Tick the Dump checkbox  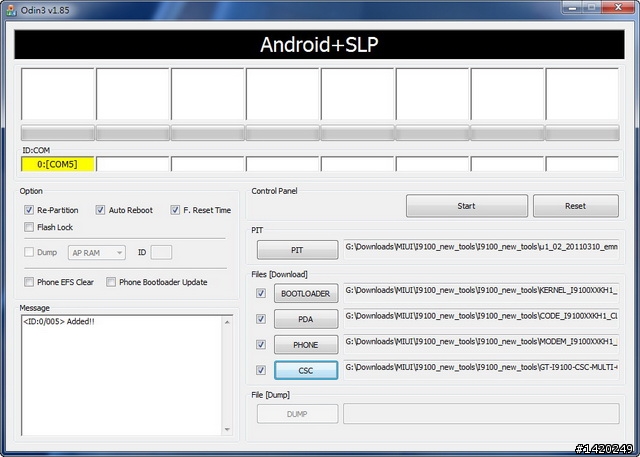point(29,252)
